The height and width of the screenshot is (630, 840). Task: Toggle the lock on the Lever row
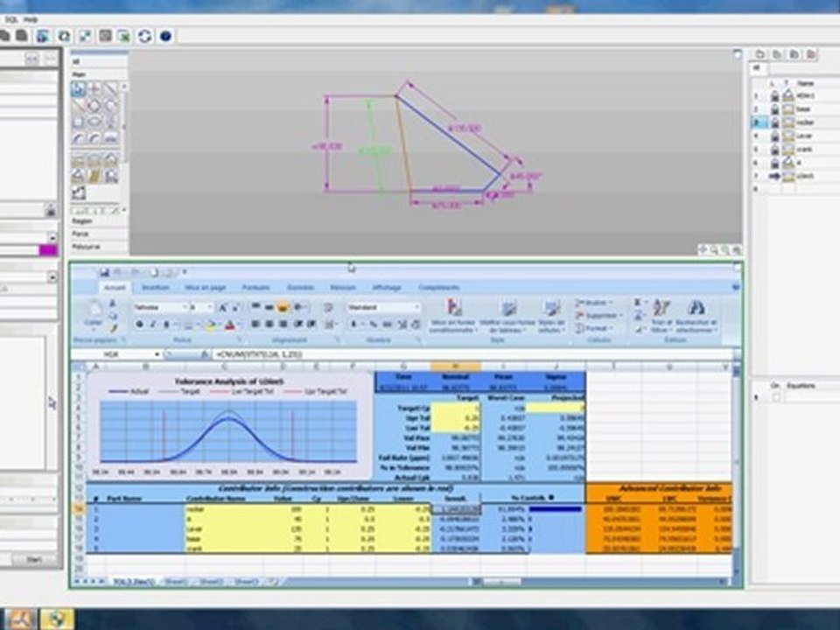[774, 136]
